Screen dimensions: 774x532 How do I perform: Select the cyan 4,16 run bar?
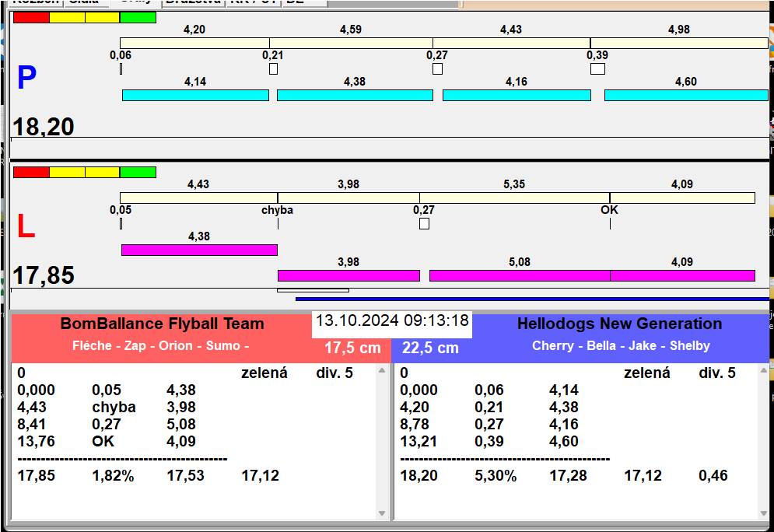click(517, 95)
